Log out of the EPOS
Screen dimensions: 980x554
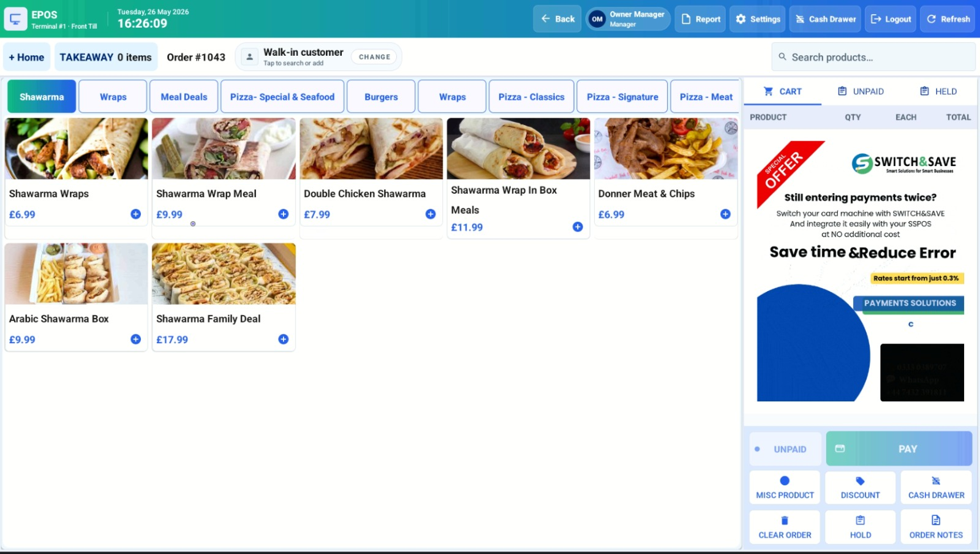tap(891, 19)
